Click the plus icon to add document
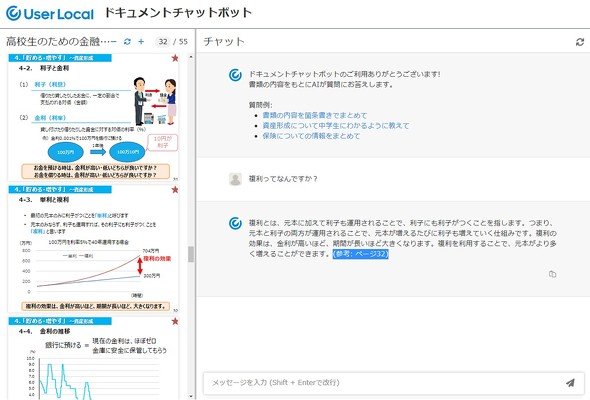The image size is (590, 400). tap(141, 41)
